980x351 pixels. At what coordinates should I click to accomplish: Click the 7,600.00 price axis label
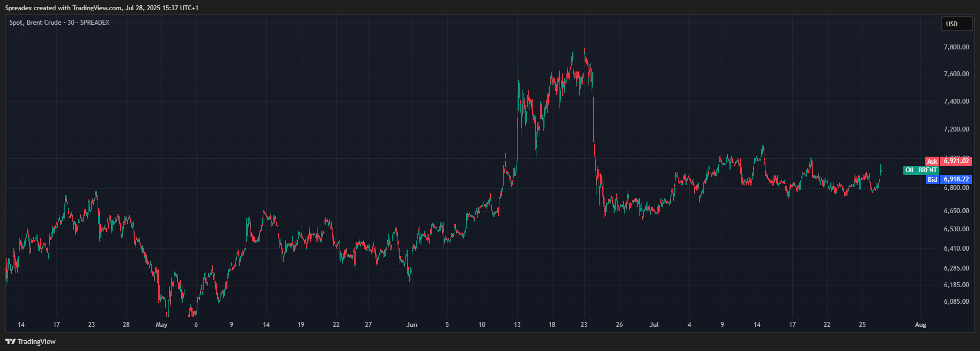point(956,74)
